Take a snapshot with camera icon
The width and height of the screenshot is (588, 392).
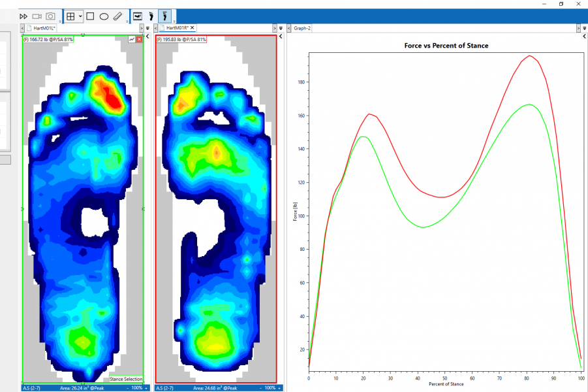point(50,16)
